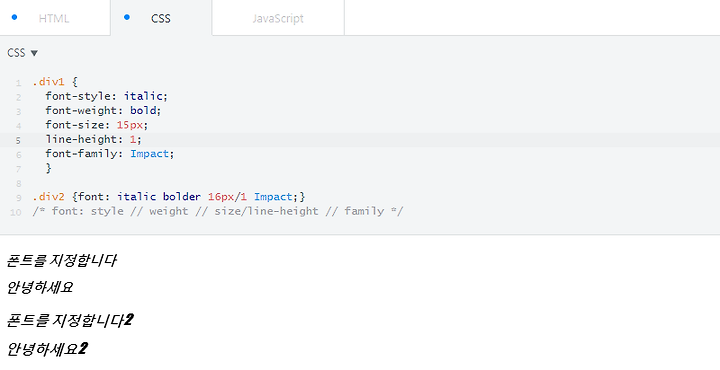Click output text 폰트를 지정합니다2
Image resolution: width=720 pixels, height=370 pixels.
[70, 320]
